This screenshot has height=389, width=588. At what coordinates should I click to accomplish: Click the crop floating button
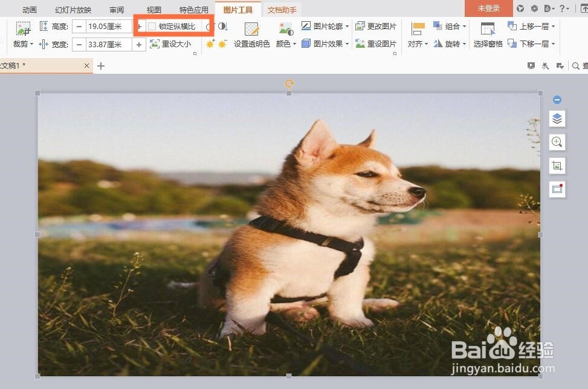coord(557,166)
